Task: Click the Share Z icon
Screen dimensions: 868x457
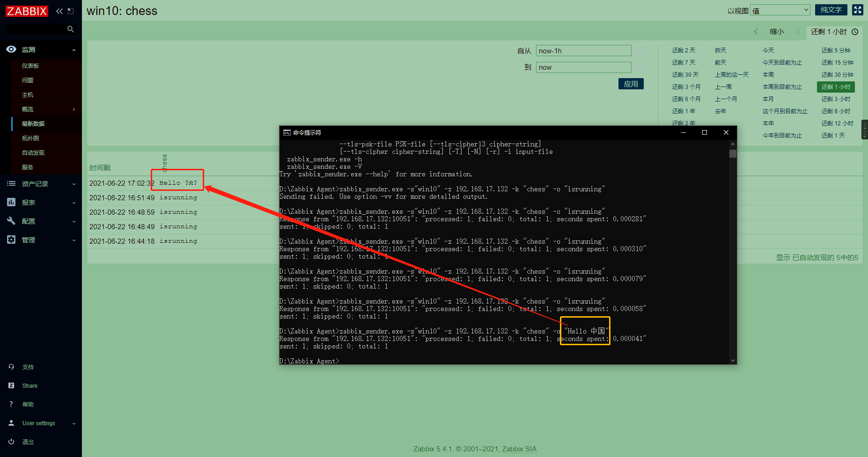Action: [11, 385]
